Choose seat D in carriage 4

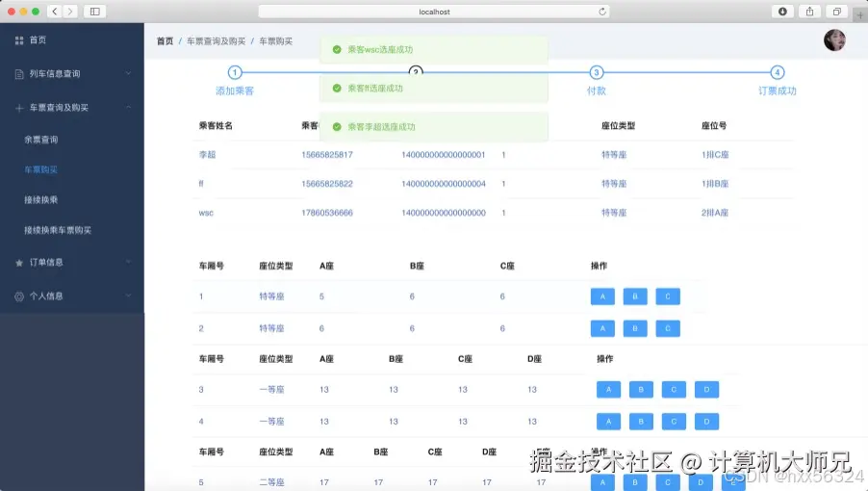click(706, 422)
